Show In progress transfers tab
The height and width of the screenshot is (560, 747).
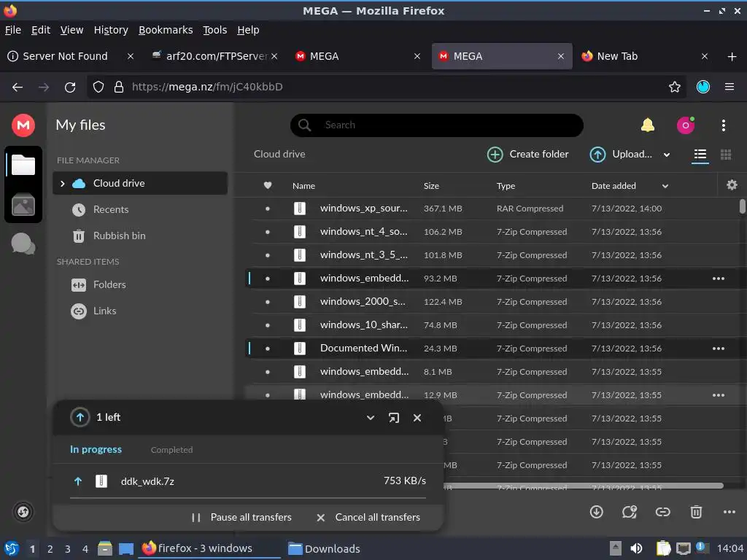[96, 449]
